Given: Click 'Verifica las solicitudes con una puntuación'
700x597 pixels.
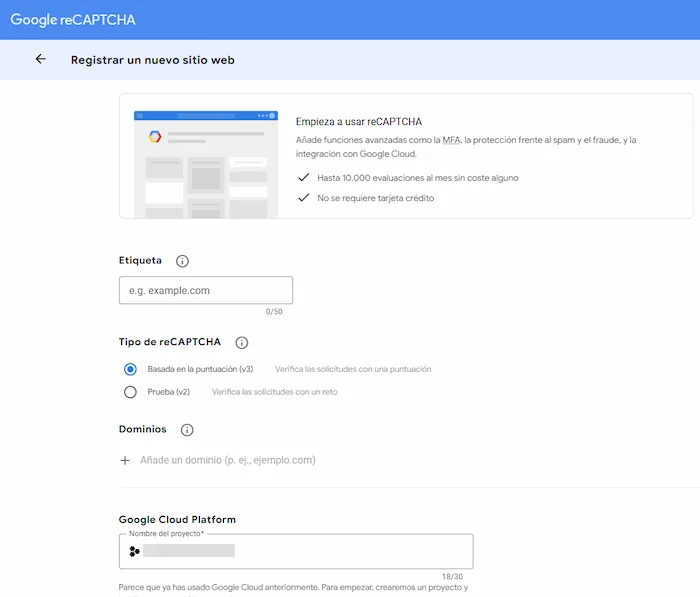Looking at the screenshot, I should click(353, 369).
